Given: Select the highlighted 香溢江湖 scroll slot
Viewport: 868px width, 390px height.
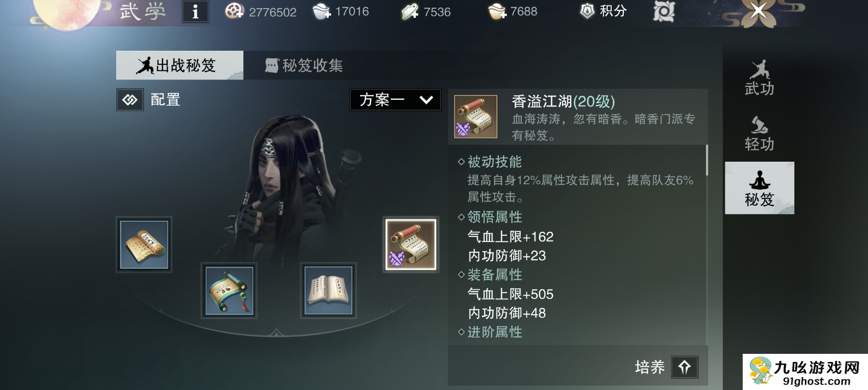Looking at the screenshot, I should [x=411, y=244].
